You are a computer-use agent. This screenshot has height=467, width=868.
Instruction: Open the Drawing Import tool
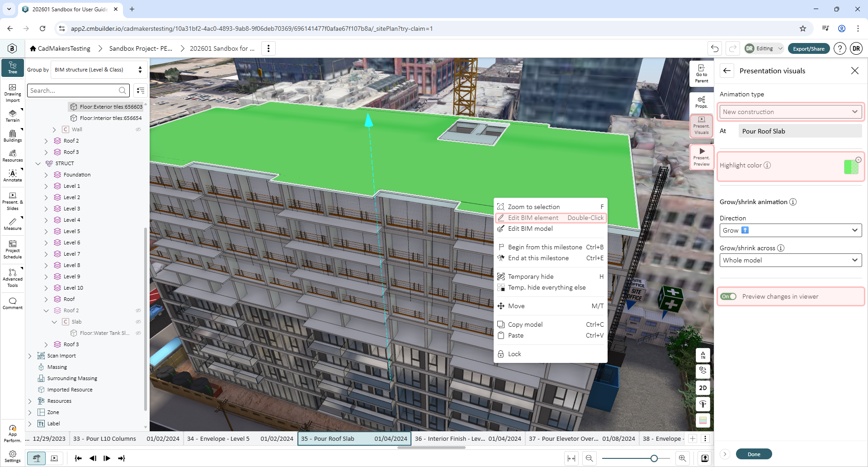tap(13, 93)
